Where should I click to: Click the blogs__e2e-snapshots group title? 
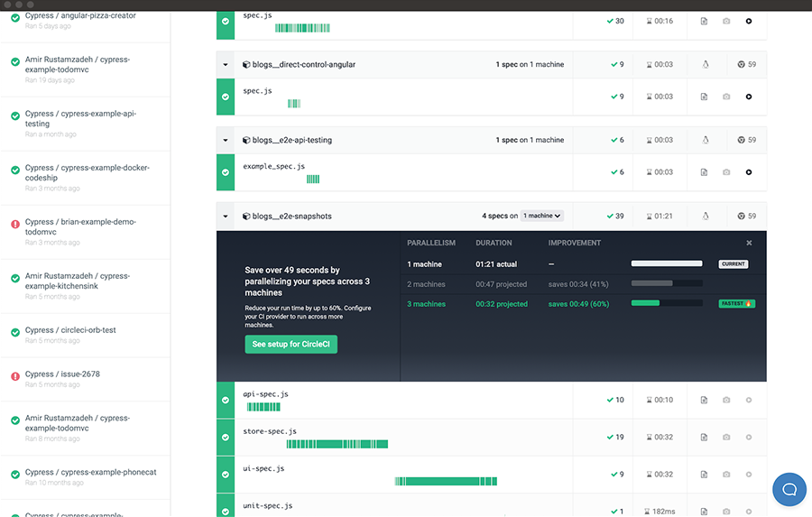pyautogui.click(x=292, y=216)
